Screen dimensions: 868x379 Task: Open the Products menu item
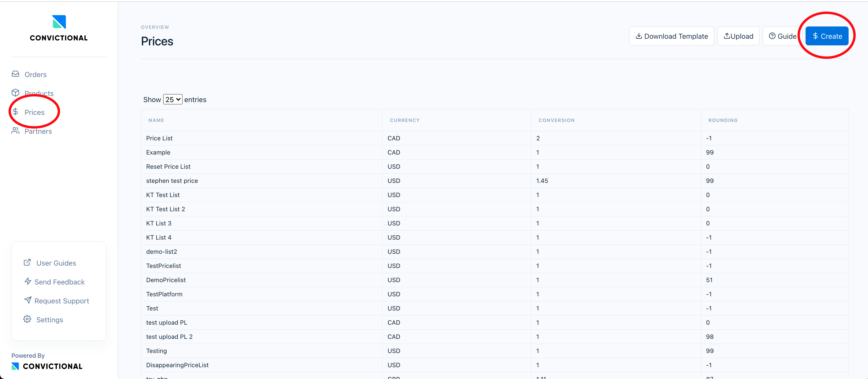[x=39, y=93]
